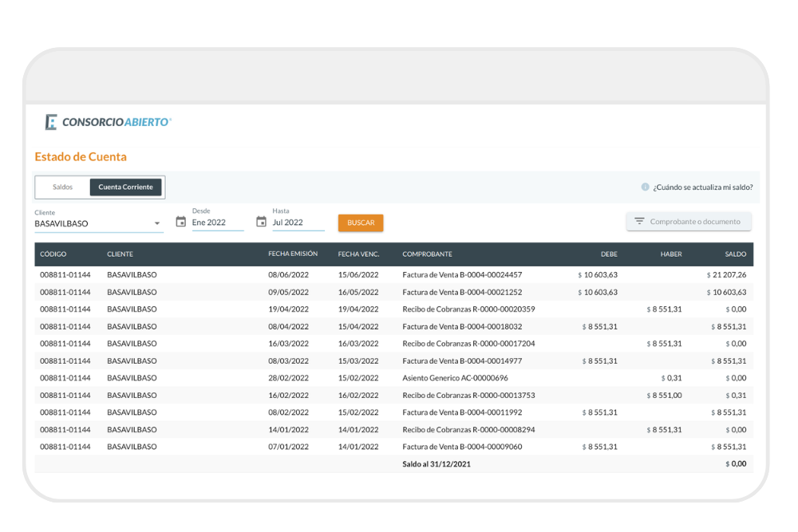Click the COMPROBANTE column header
798x532 pixels.
click(x=427, y=254)
